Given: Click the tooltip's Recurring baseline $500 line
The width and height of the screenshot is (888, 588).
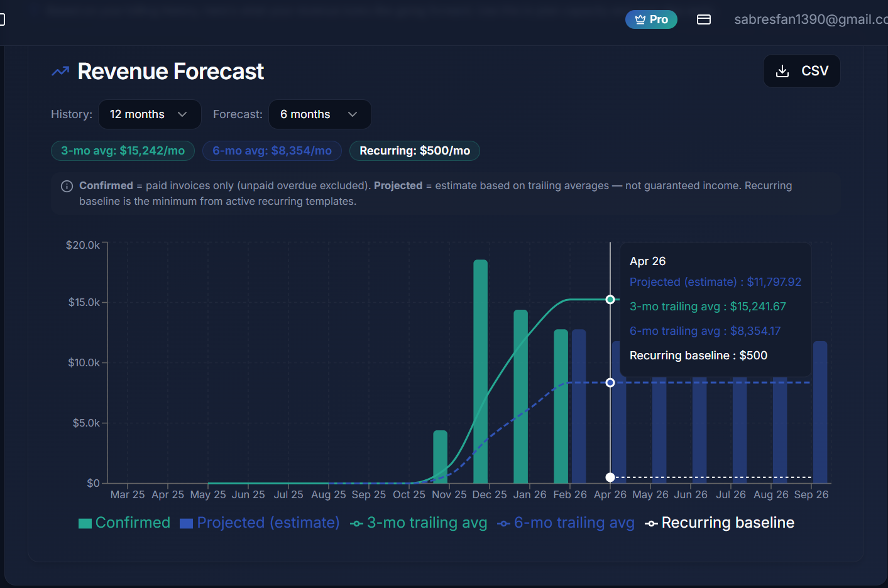Looking at the screenshot, I should tap(698, 356).
